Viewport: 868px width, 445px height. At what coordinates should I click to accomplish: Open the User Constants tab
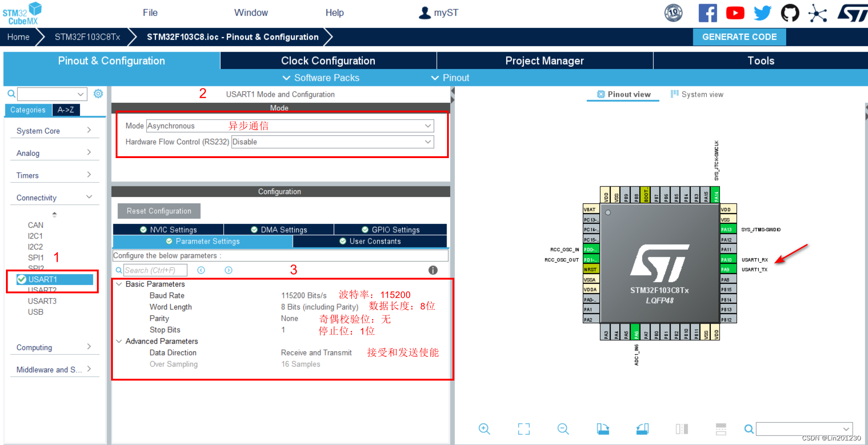(370, 241)
